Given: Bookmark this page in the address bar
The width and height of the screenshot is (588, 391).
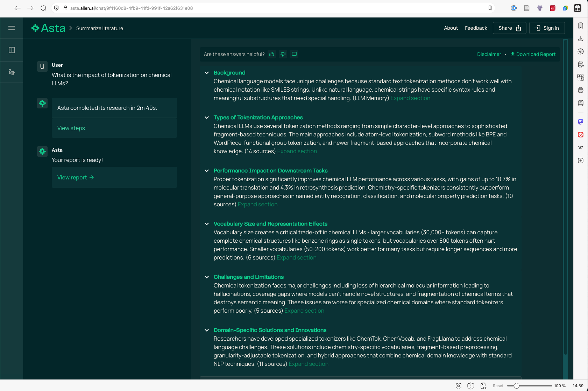Looking at the screenshot, I should [x=490, y=8].
